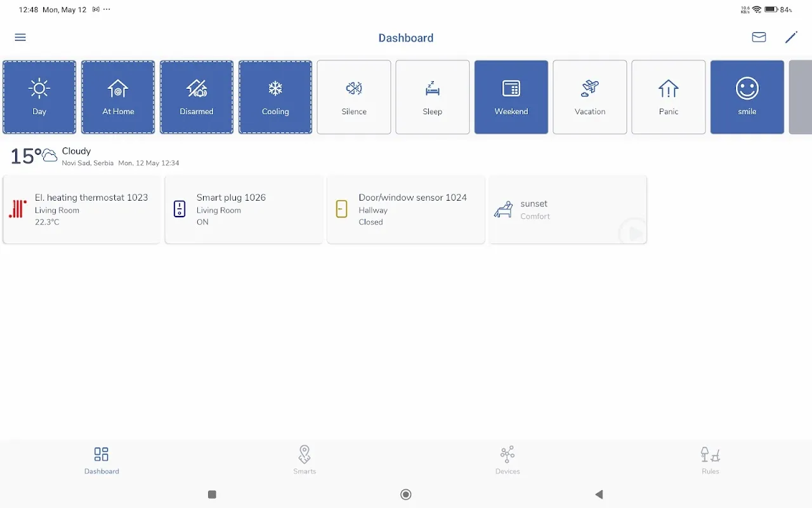Tap Android recent apps square button

pos(212,495)
